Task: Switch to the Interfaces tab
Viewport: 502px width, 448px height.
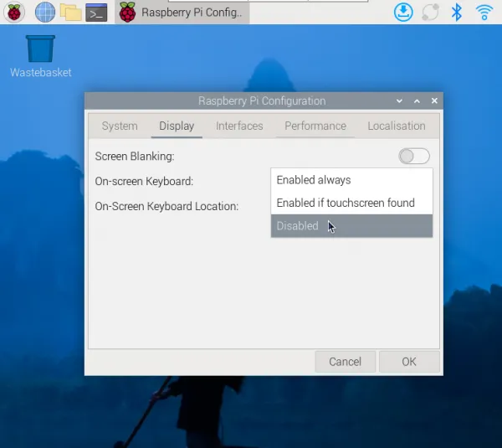Action: click(239, 126)
